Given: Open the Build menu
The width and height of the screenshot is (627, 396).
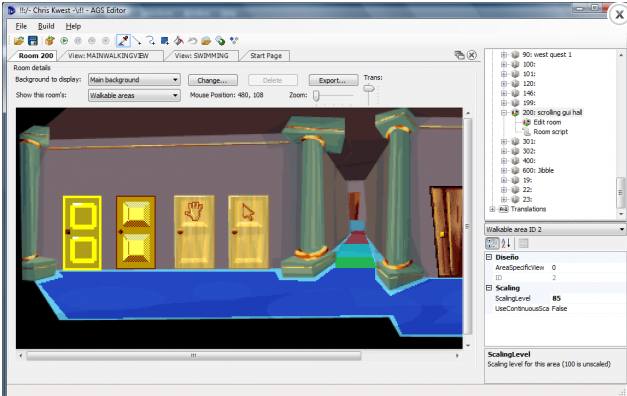Looking at the screenshot, I should pyautogui.click(x=46, y=26).
